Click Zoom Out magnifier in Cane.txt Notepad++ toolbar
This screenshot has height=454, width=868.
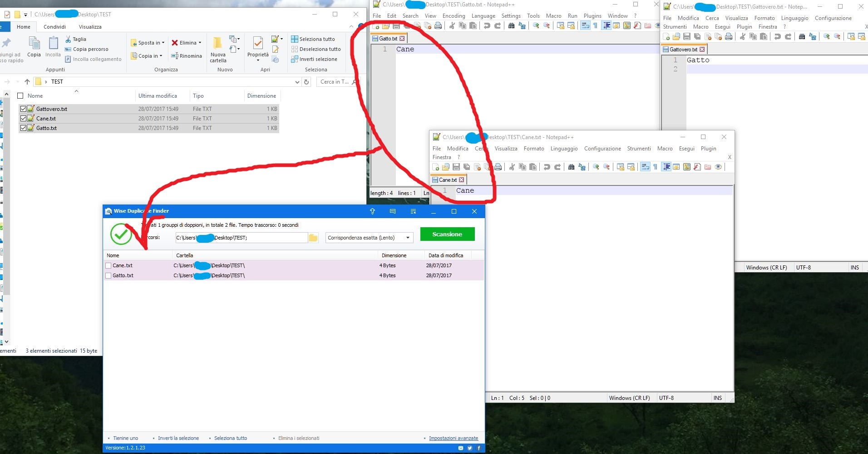[x=607, y=167]
